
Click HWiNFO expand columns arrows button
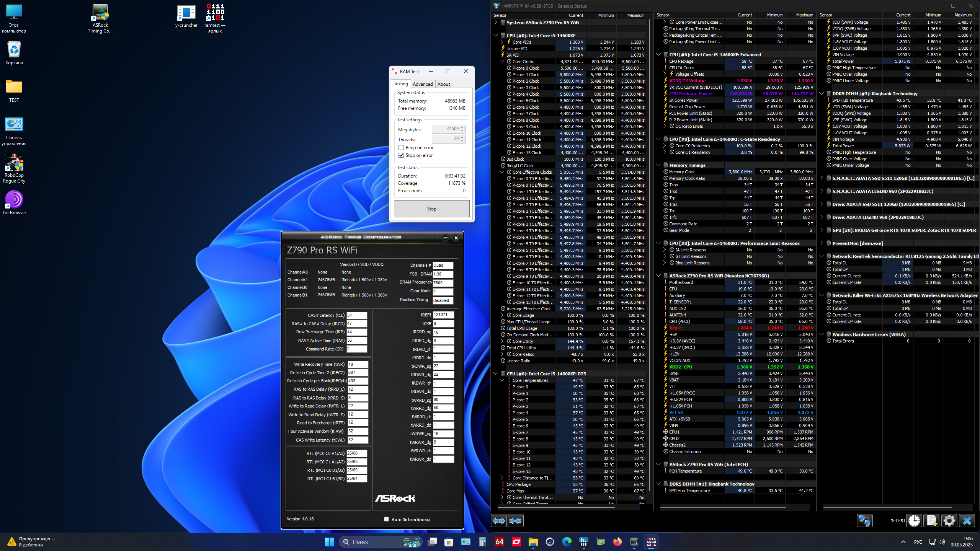pyautogui.click(x=499, y=521)
